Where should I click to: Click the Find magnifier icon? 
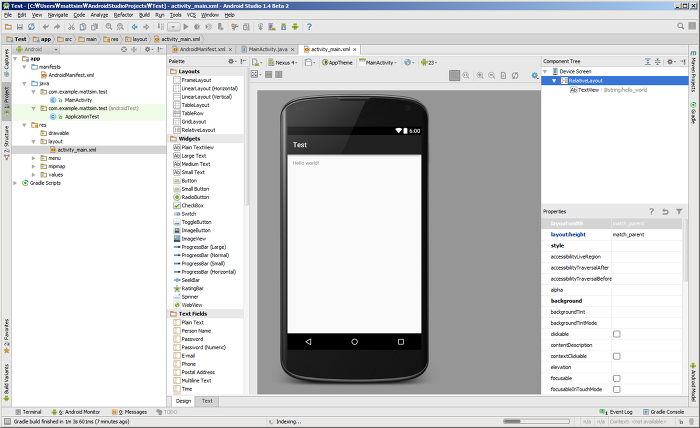(108, 27)
